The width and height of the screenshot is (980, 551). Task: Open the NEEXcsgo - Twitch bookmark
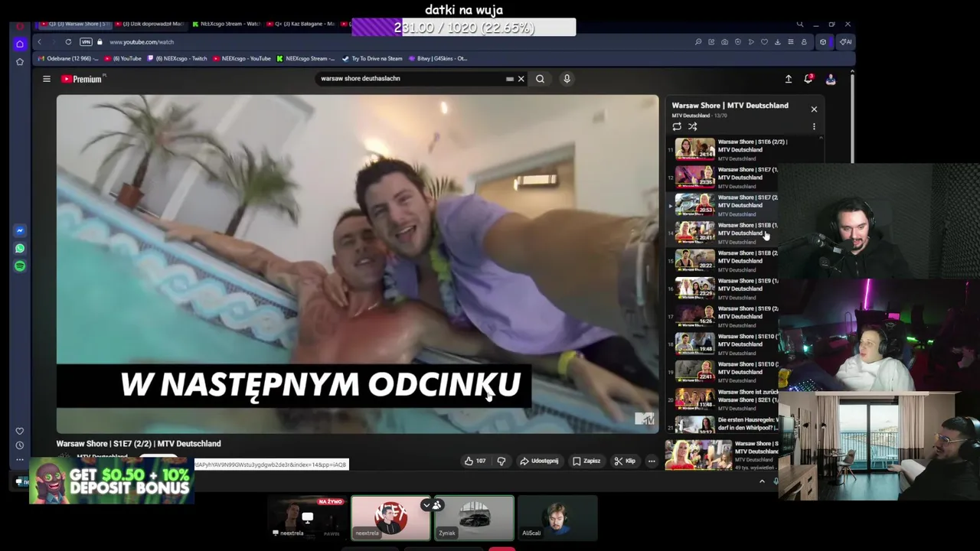click(179, 58)
